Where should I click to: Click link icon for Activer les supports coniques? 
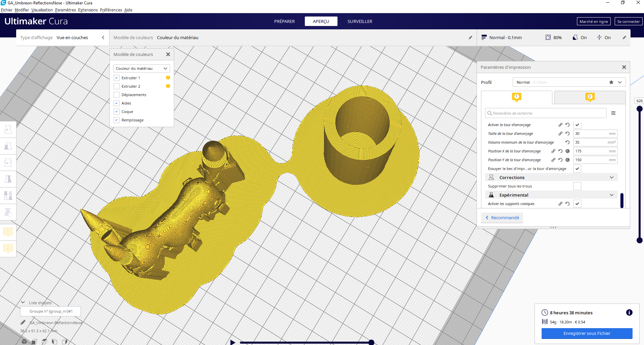pos(560,204)
